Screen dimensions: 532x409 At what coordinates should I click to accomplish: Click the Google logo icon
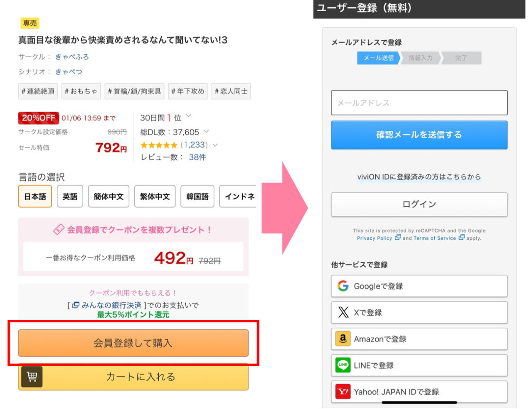343,286
